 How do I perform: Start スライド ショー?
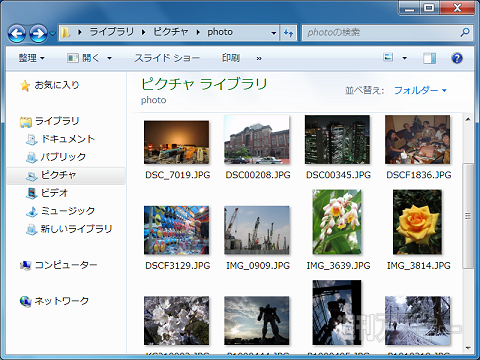point(167,58)
